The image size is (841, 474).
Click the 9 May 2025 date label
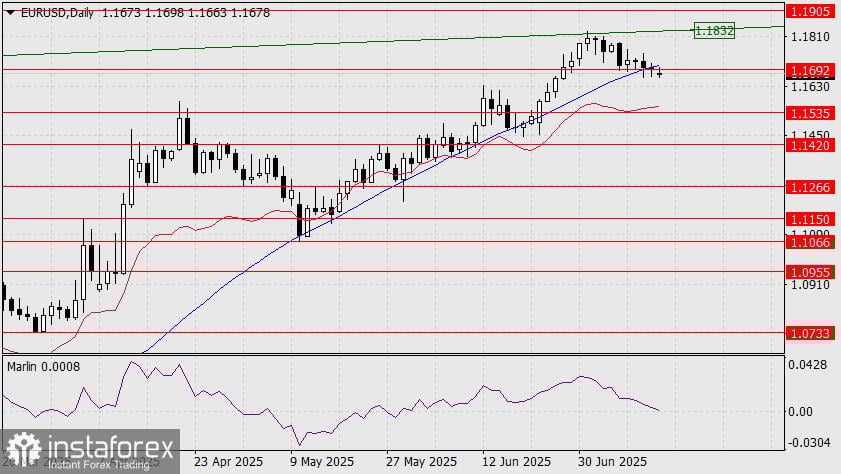[x=322, y=462]
